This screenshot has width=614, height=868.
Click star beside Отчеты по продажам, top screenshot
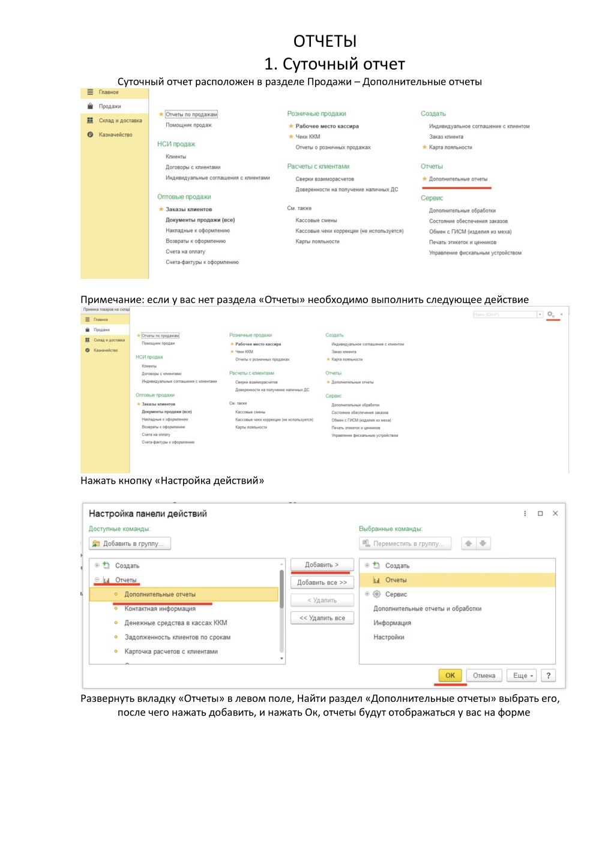(x=161, y=114)
